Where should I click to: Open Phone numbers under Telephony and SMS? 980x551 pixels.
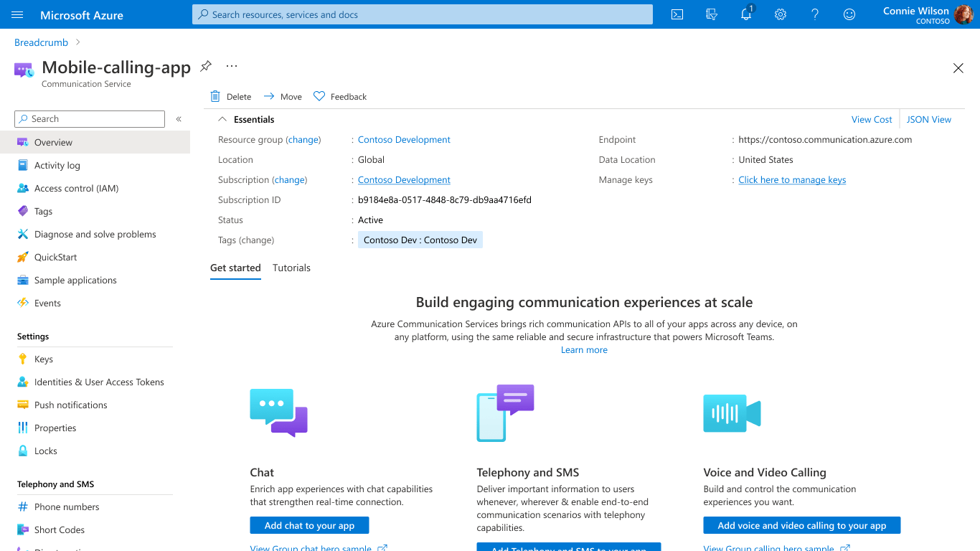(x=67, y=507)
